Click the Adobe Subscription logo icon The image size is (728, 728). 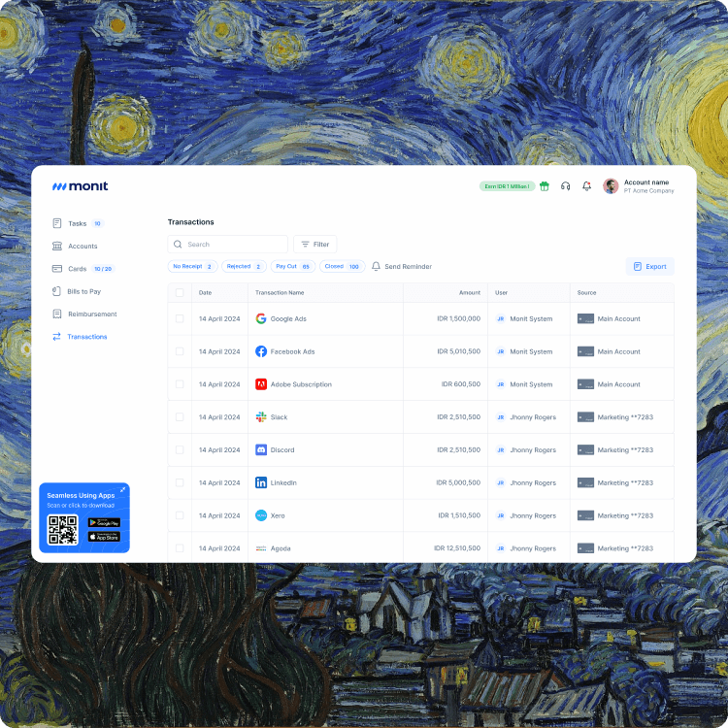click(261, 384)
